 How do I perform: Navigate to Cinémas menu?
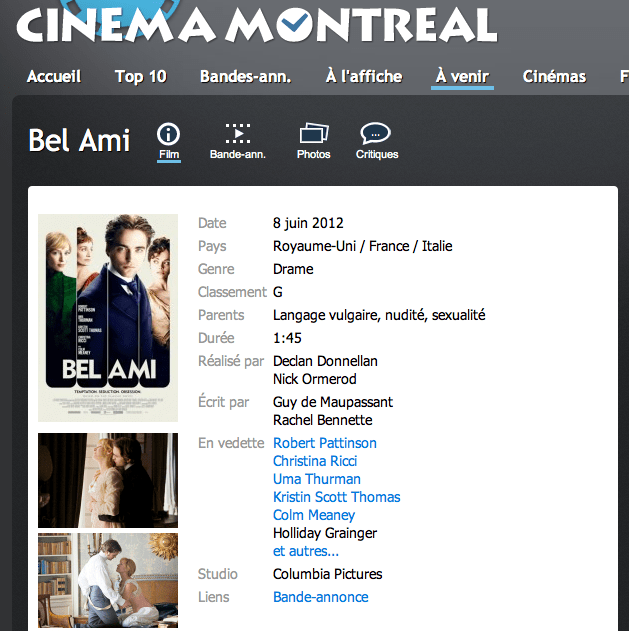(554, 76)
